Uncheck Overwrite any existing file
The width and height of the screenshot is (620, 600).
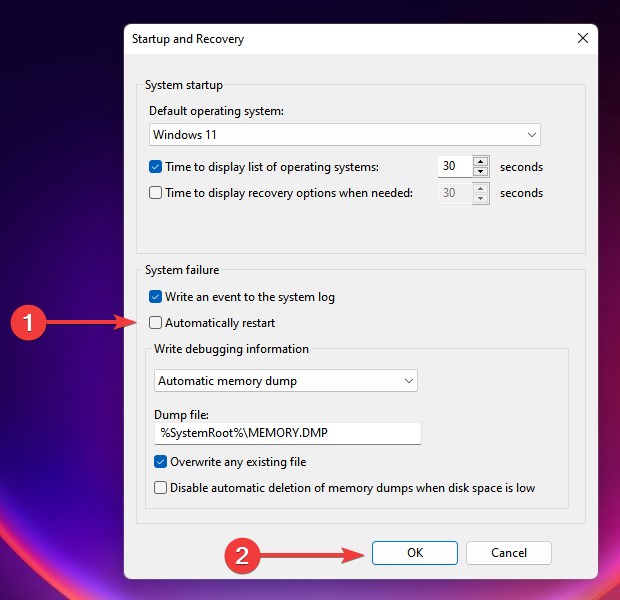(160, 462)
